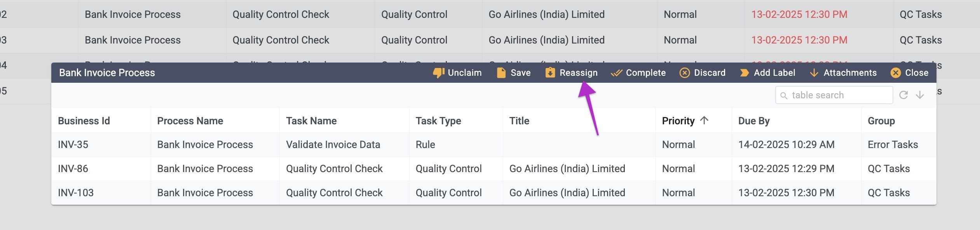
Task: Click the magnifier icon in table search
Action: pyautogui.click(x=785, y=95)
